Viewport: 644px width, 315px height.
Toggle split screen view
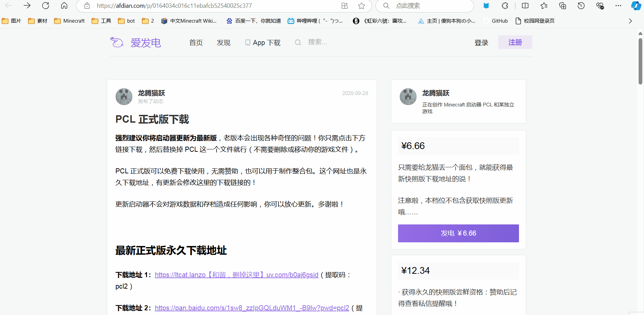click(525, 6)
